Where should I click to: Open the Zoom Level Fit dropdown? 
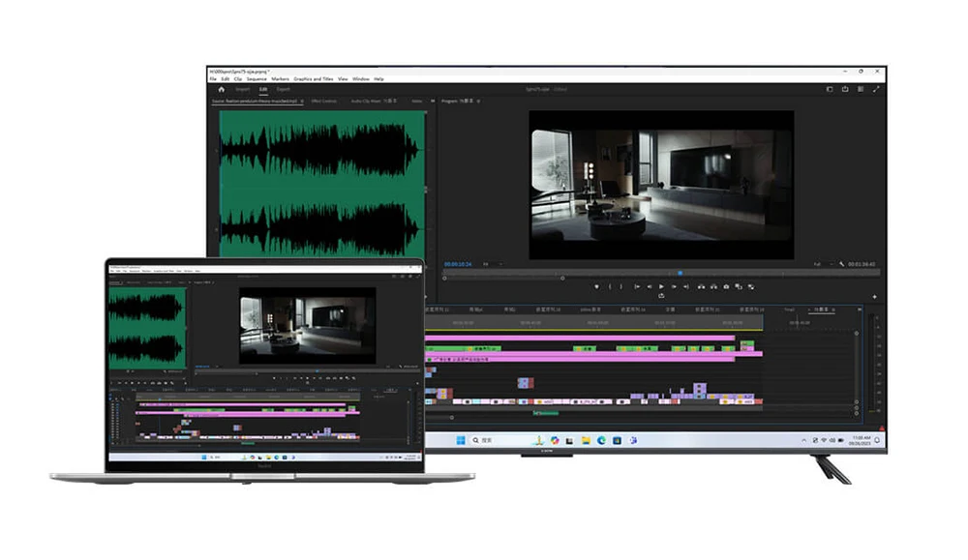[488, 263]
